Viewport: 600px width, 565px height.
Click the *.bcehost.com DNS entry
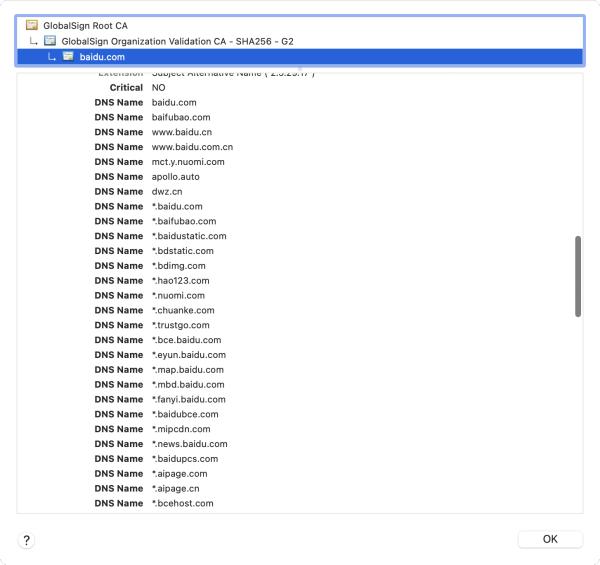[x=182, y=503]
